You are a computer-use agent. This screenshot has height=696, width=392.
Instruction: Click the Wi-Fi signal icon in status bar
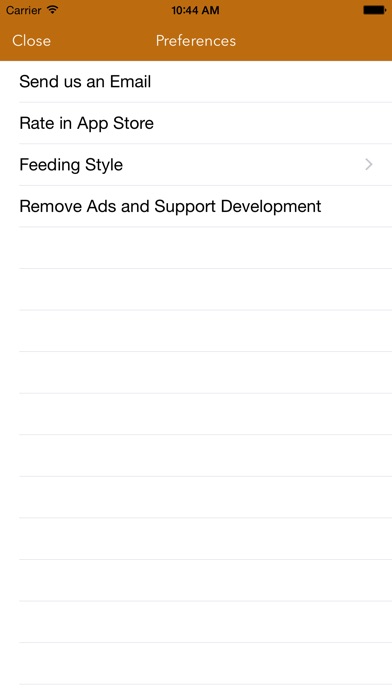pos(52,10)
